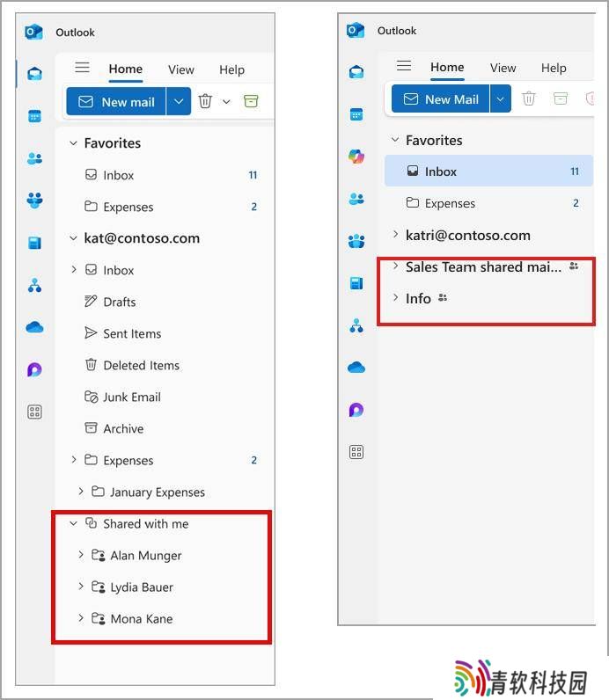
Task: Toggle hamburger navigation pane in left window
Action: [x=82, y=68]
